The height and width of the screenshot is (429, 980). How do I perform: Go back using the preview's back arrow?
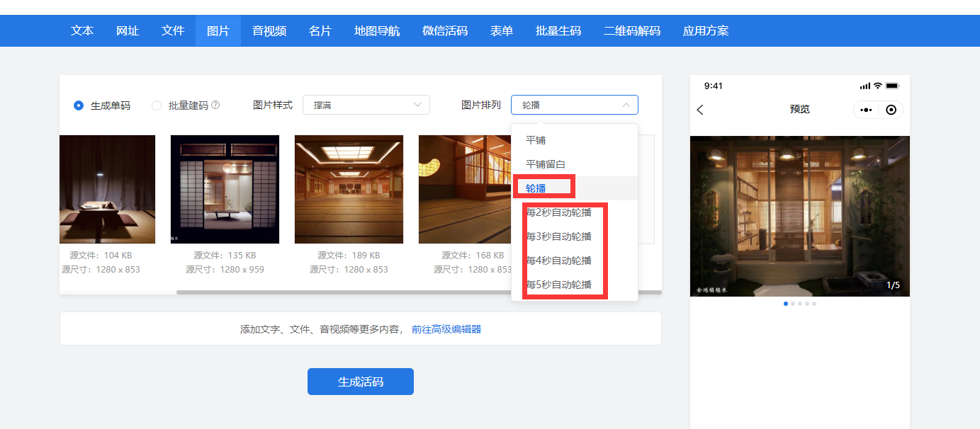click(x=700, y=110)
